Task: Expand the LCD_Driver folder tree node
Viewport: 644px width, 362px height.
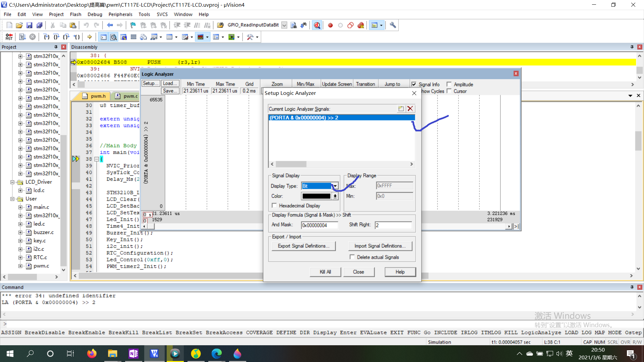Action: 12,182
